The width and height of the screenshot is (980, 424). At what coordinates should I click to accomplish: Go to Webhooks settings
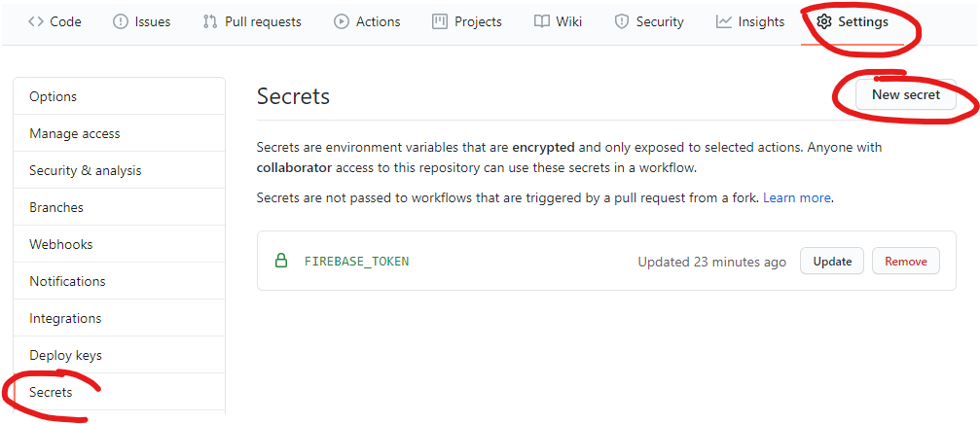[x=60, y=244]
